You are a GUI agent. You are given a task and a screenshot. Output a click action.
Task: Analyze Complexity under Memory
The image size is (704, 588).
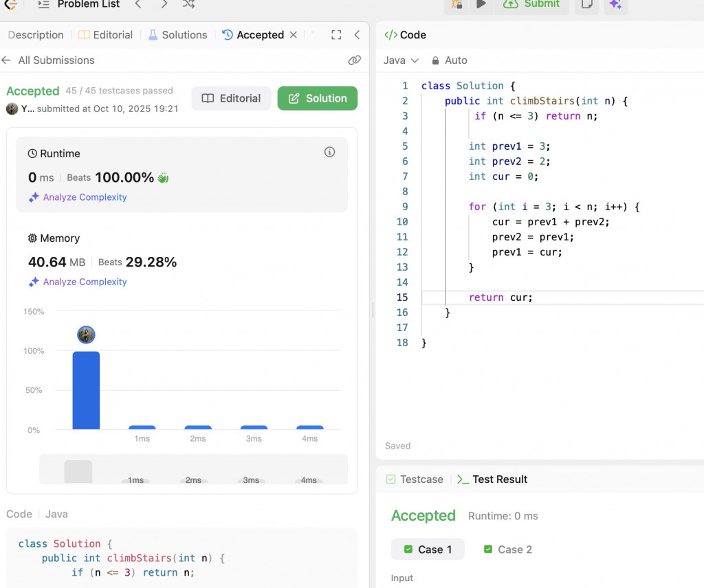(x=78, y=282)
